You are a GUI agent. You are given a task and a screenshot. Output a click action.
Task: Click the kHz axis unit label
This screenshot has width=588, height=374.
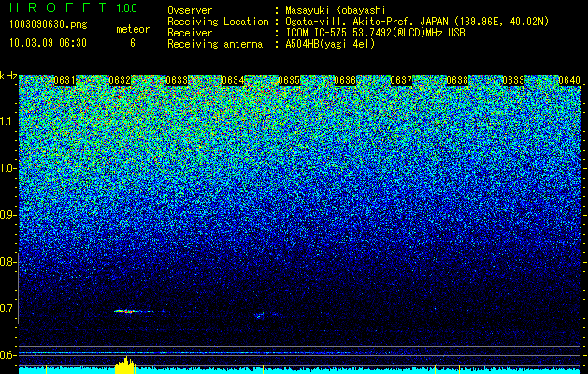[8, 76]
